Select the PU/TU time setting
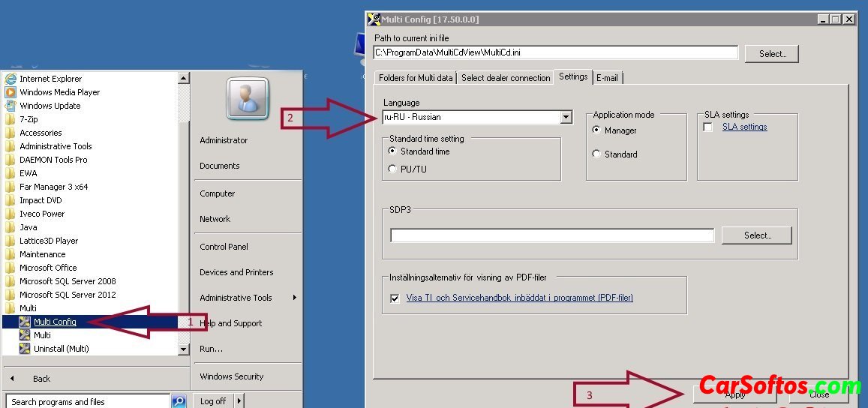 pyautogui.click(x=392, y=169)
